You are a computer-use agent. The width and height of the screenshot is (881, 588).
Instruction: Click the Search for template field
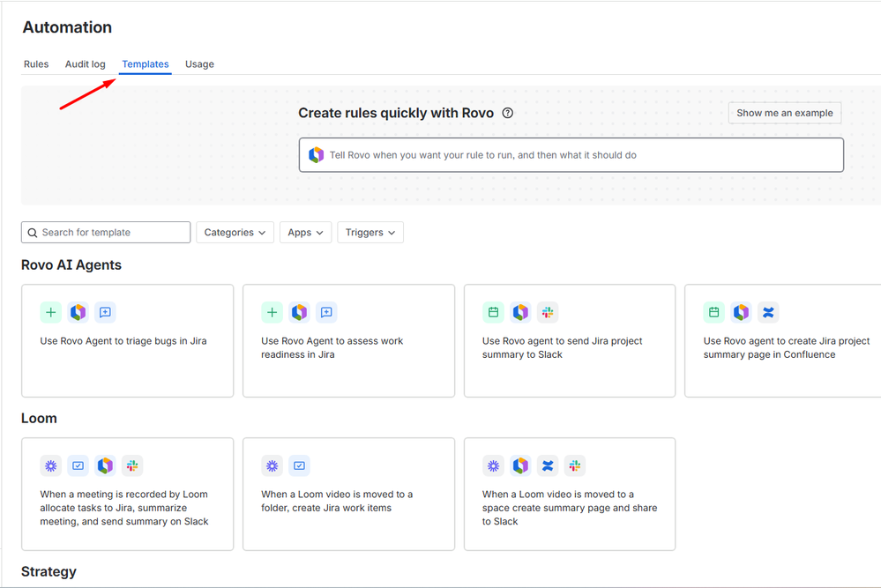click(106, 233)
